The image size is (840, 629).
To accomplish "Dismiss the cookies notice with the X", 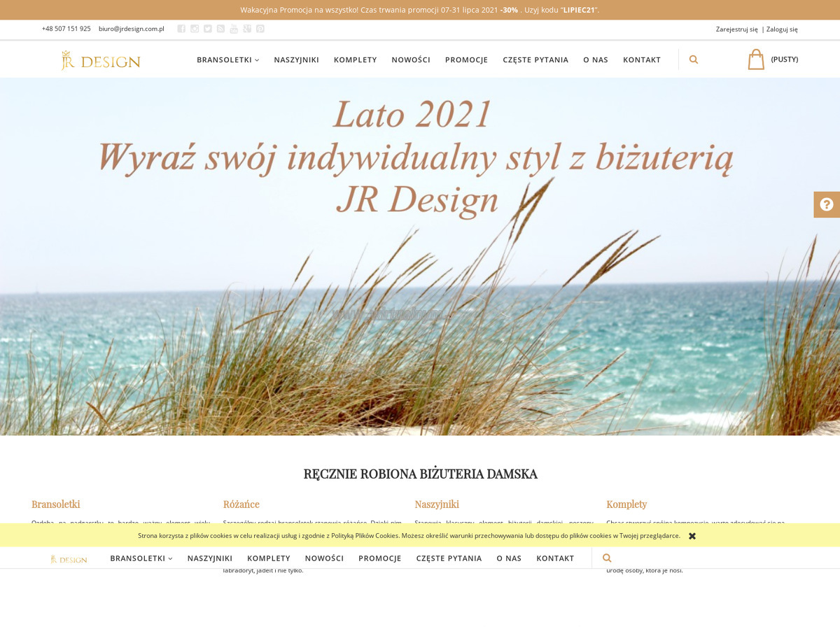I will click(x=692, y=536).
